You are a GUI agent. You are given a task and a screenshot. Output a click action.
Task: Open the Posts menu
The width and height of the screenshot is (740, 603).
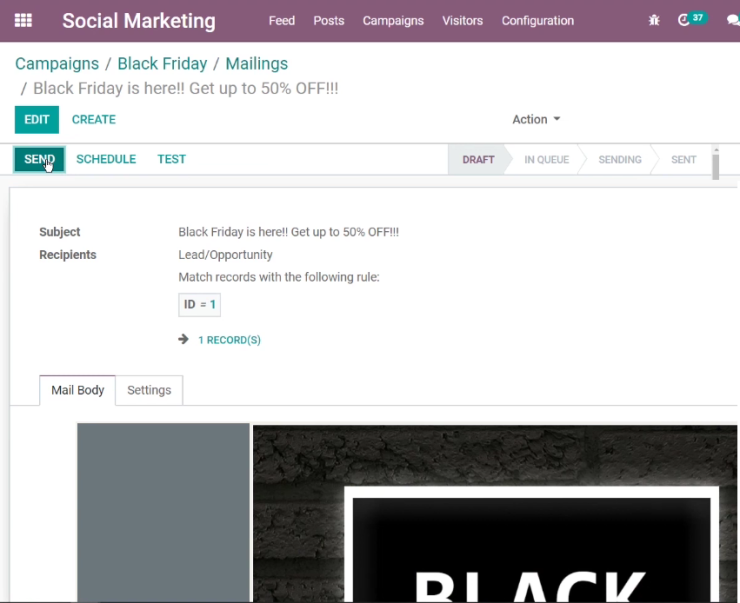pyautogui.click(x=329, y=21)
